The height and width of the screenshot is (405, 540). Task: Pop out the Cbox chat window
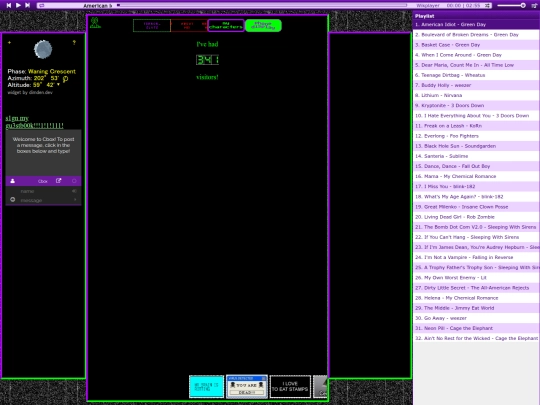pyautogui.click(x=59, y=181)
